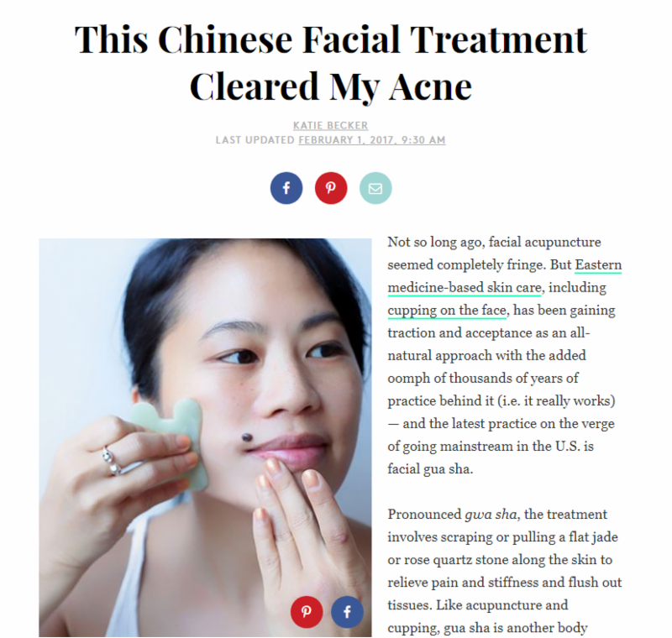The width and height of the screenshot is (672, 638).
Task: Pin article using top Pinterest icon
Action: click(331, 188)
